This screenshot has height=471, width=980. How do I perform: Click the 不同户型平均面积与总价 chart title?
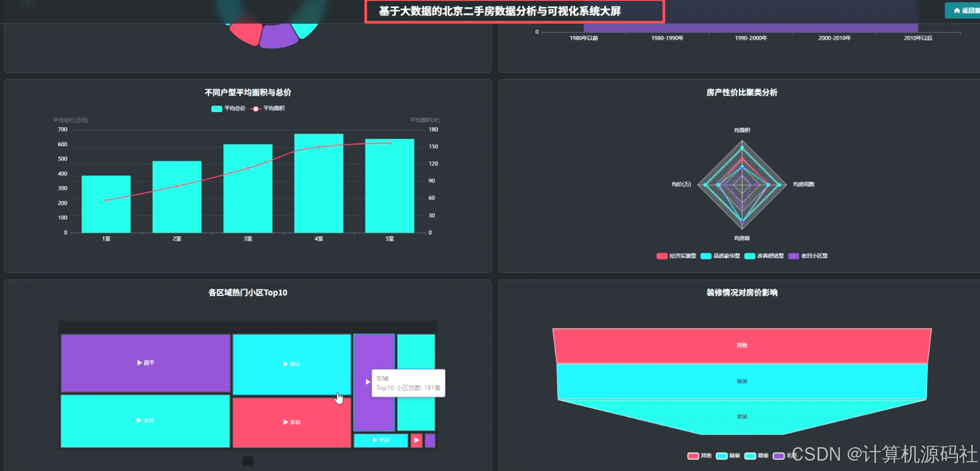pos(248,92)
